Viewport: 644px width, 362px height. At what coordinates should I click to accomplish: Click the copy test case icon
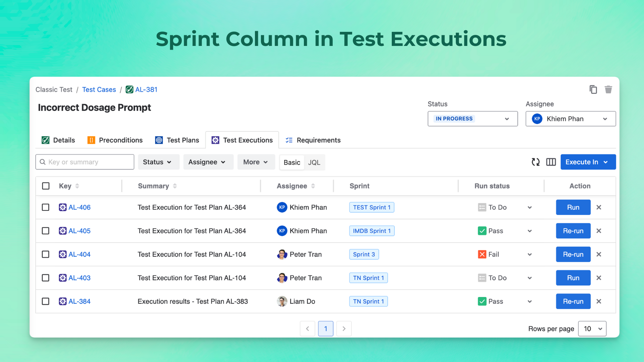point(593,89)
